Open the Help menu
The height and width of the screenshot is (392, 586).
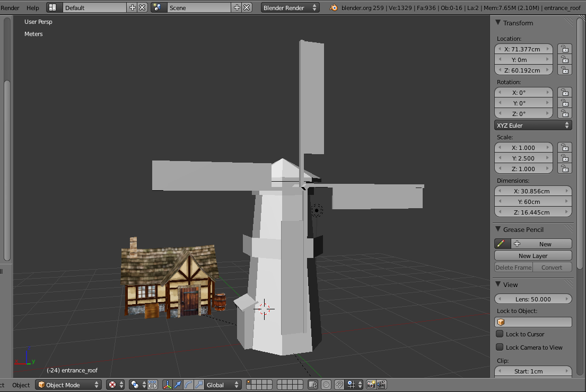[x=32, y=7]
